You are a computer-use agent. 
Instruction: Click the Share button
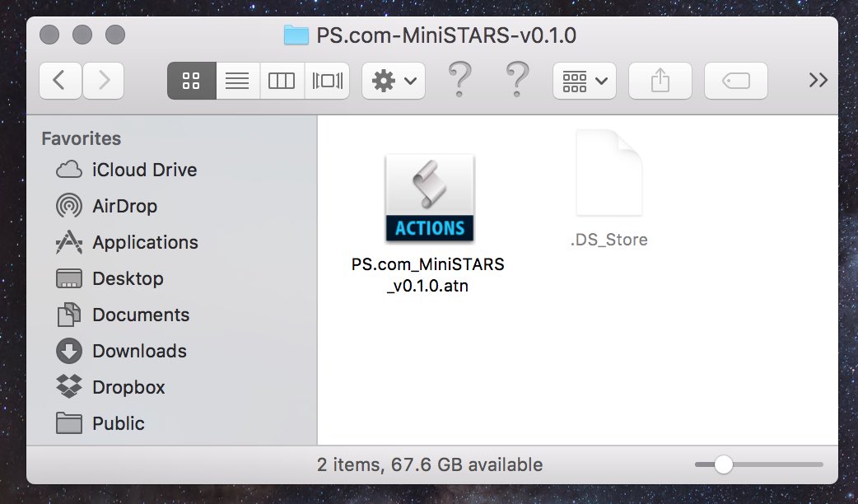coord(660,81)
